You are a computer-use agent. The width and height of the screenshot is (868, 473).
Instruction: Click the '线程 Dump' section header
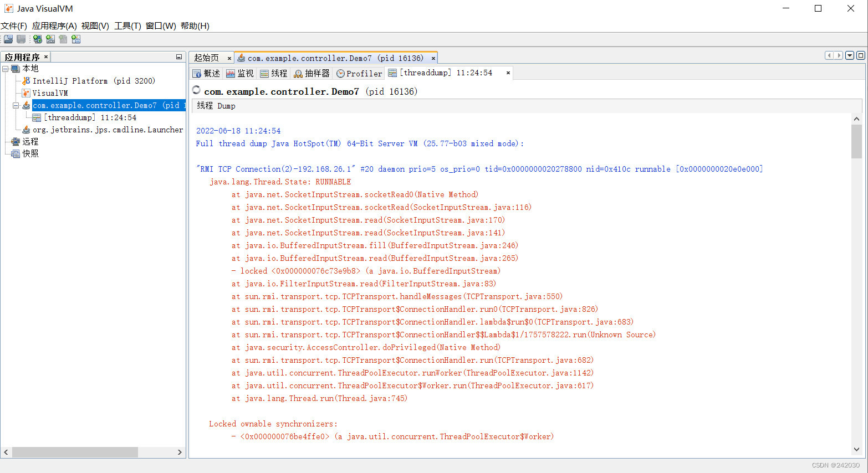click(216, 106)
